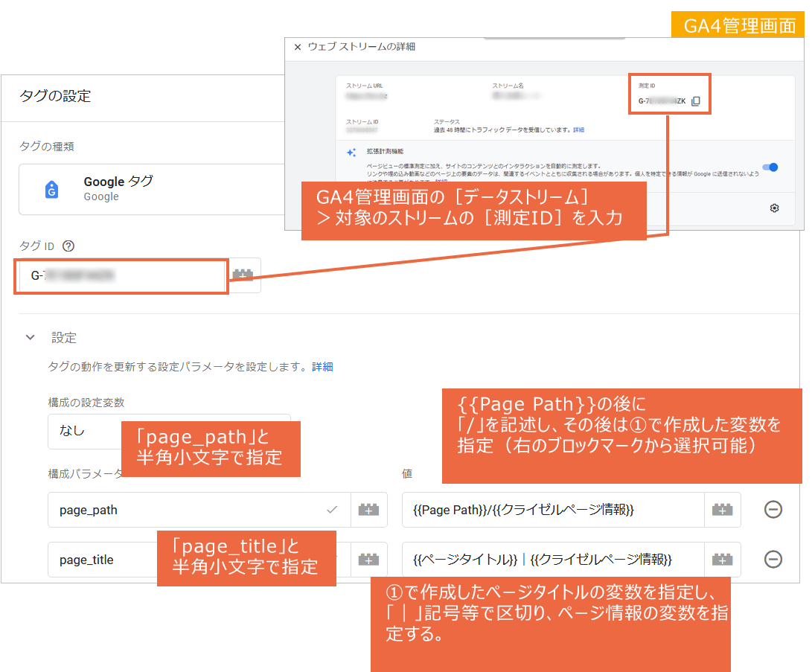Click the 値 column label
The image size is (812, 672).
[408, 474]
